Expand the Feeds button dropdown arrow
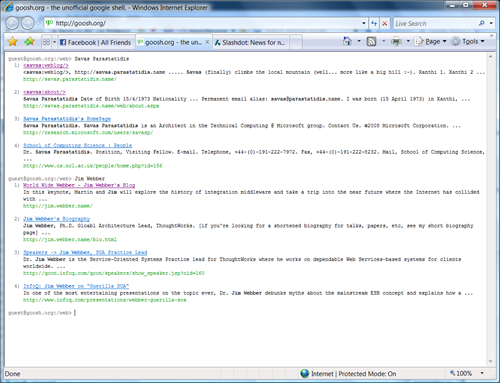 [383, 41]
